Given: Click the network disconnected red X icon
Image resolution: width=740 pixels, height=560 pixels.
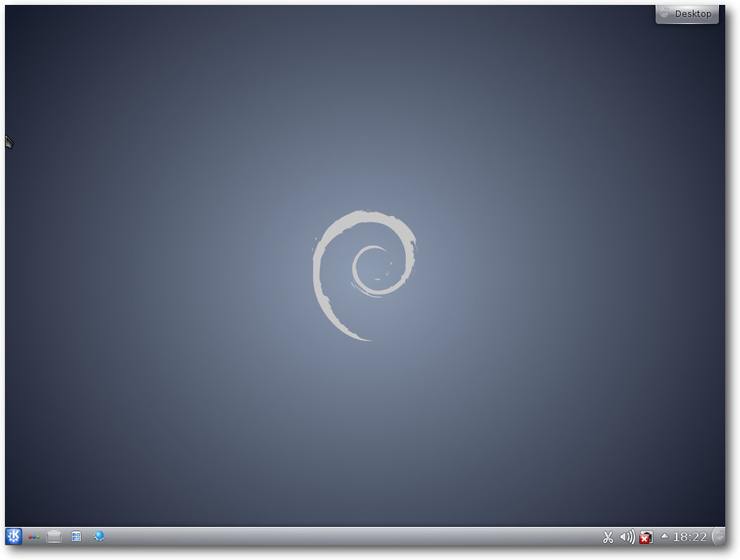Looking at the screenshot, I should (x=646, y=537).
